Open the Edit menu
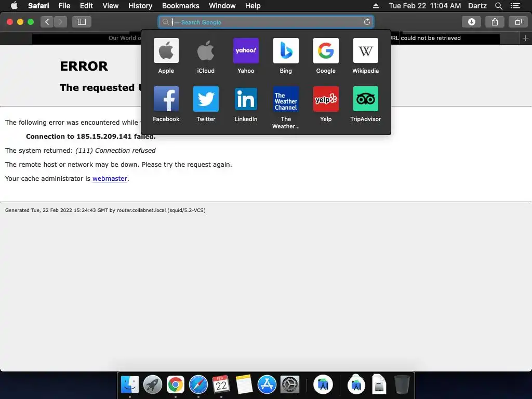 coord(86,6)
